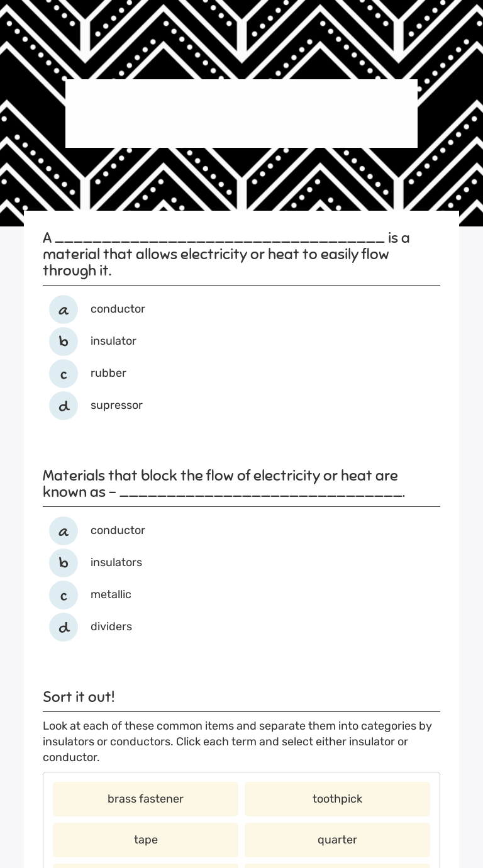The image size is (483, 868).
Task: Select option b circle for insulator
Action: point(64,342)
